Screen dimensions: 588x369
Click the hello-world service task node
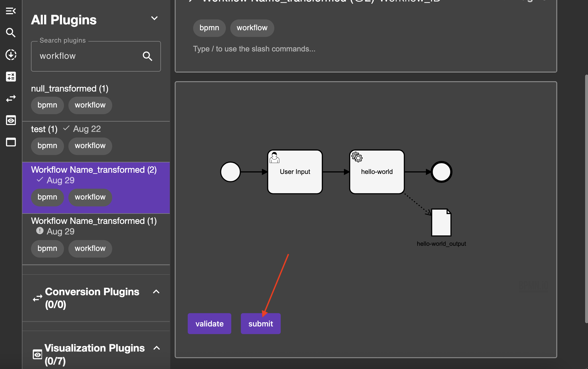[377, 172]
